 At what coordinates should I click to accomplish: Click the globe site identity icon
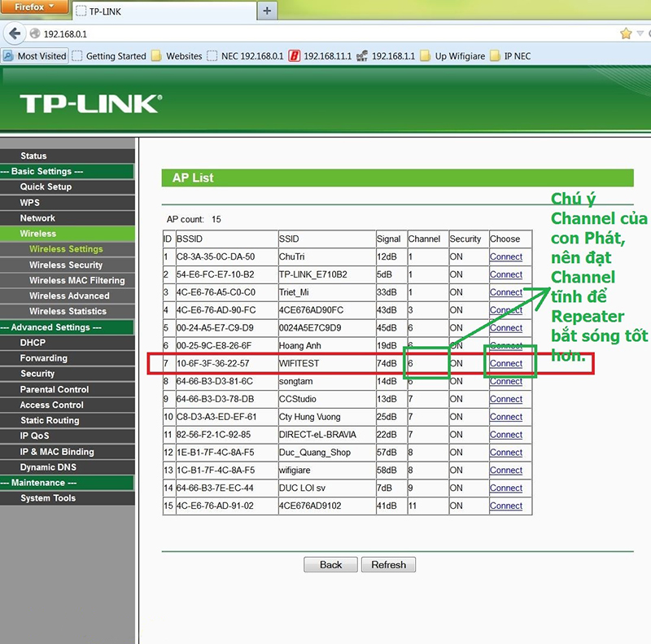pos(35,33)
